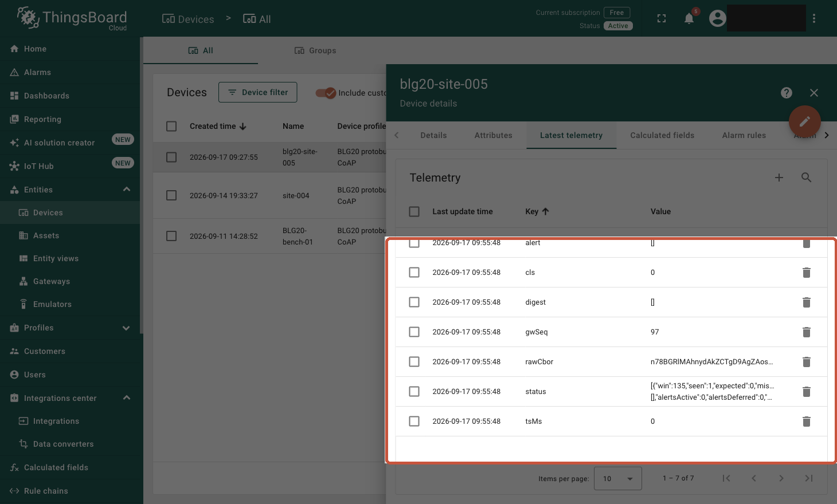Open the Groups devices tab
The height and width of the screenshot is (504, 837).
click(315, 50)
